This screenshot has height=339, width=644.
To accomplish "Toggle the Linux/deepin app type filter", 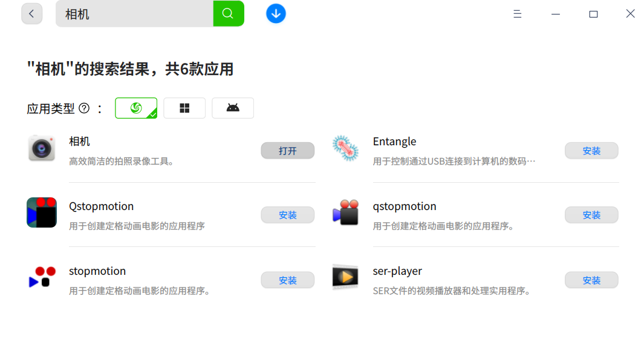I will (136, 108).
